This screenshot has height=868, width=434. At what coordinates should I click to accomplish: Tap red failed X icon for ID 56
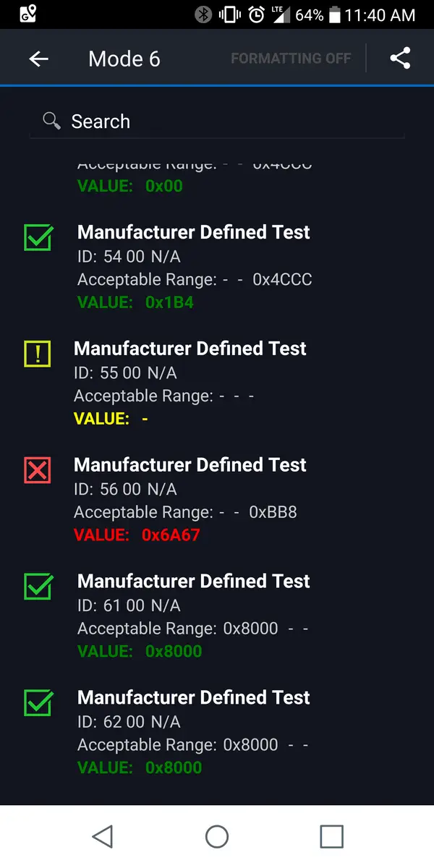(x=38, y=470)
